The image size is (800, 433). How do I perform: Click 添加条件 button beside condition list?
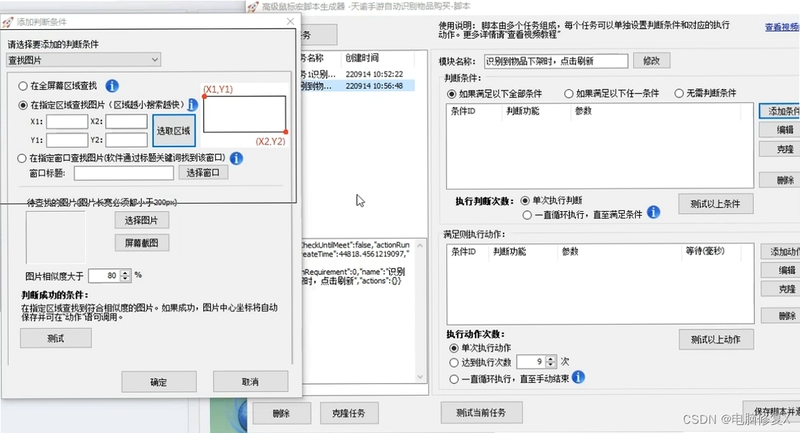[x=780, y=111]
